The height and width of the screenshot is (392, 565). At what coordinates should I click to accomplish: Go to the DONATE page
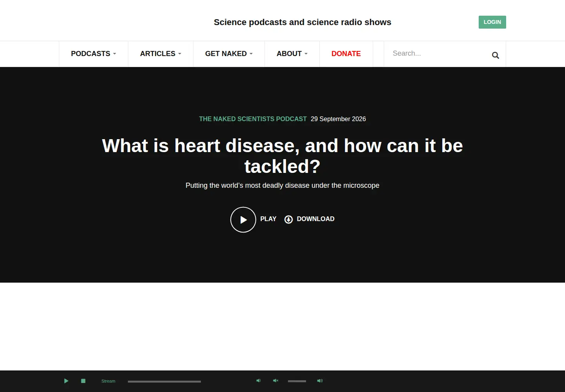346,54
